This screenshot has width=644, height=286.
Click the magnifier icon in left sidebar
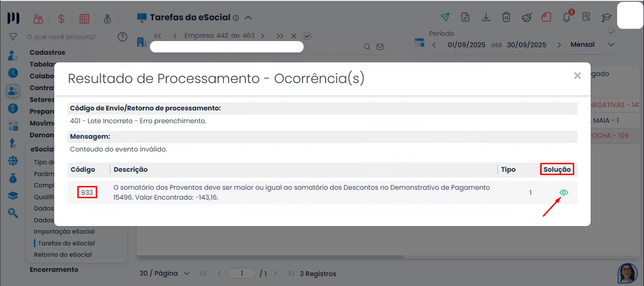[13, 213]
